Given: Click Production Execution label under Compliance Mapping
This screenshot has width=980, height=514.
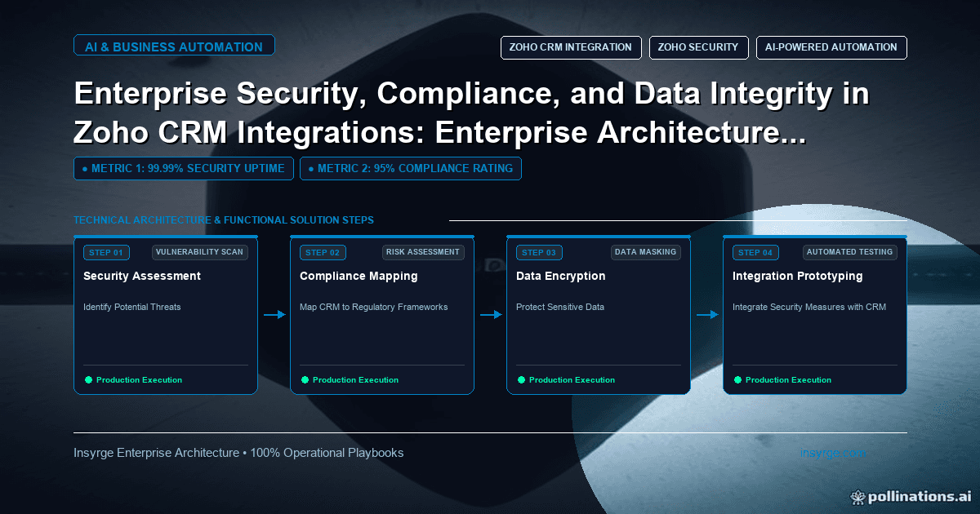Looking at the screenshot, I should (x=355, y=380).
